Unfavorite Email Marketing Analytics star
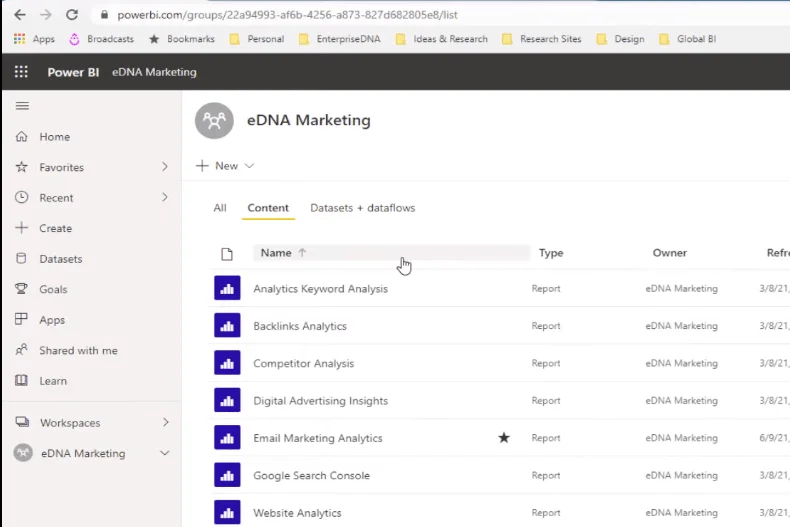Screen dimensions: 790x527 click(504, 437)
